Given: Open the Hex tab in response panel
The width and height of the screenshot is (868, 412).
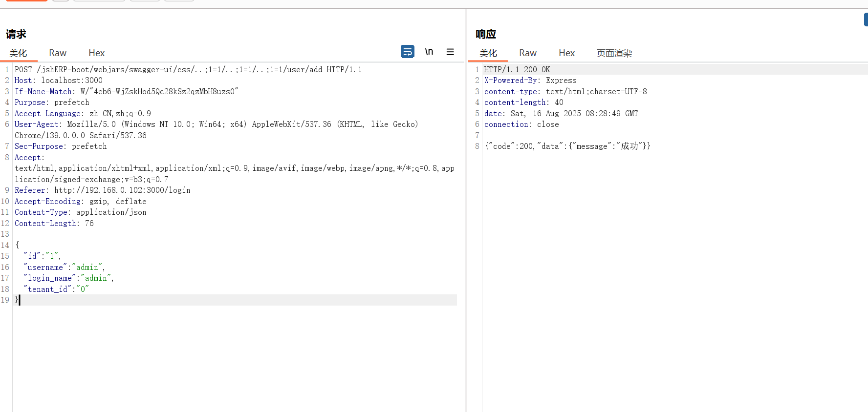Looking at the screenshot, I should 566,53.
